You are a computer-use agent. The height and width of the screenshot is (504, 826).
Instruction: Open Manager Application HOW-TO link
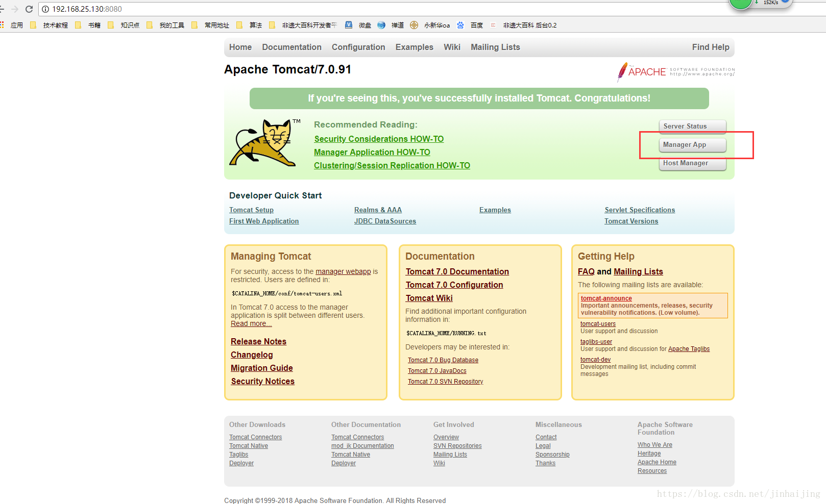(372, 152)
